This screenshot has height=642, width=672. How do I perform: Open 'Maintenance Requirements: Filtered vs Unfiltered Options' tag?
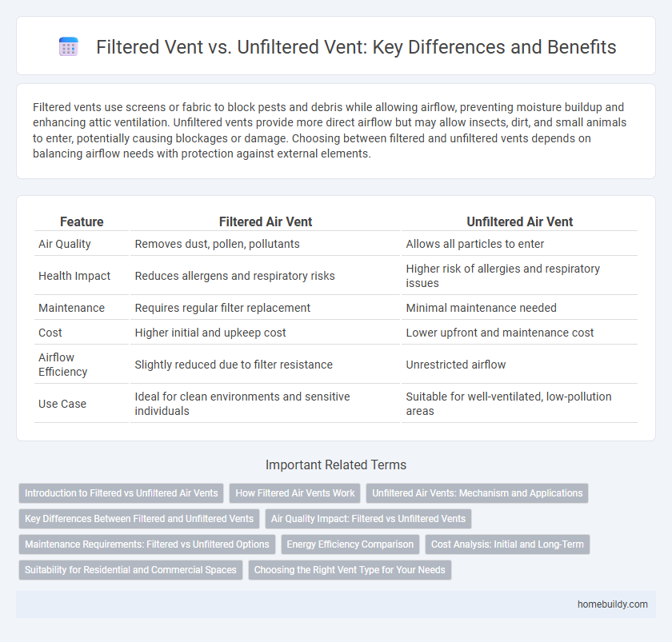tap(147, 544)
